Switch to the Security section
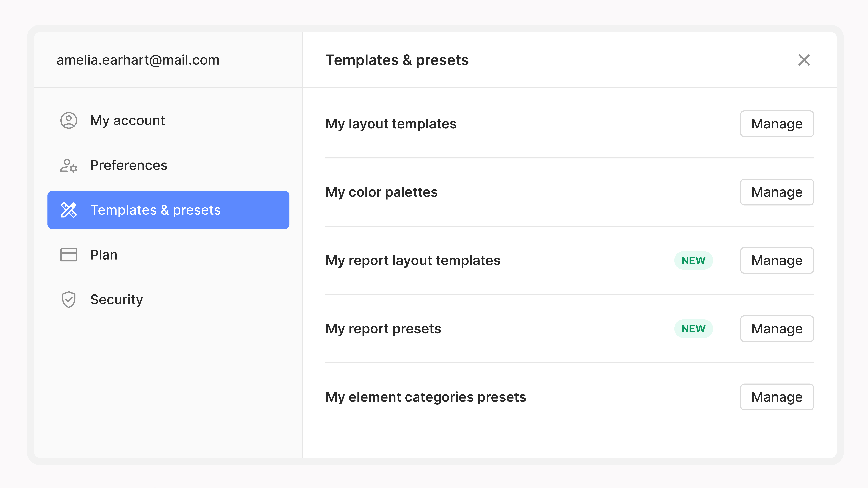Viewport: 868px width, 488px height. [x=168, y=300]
